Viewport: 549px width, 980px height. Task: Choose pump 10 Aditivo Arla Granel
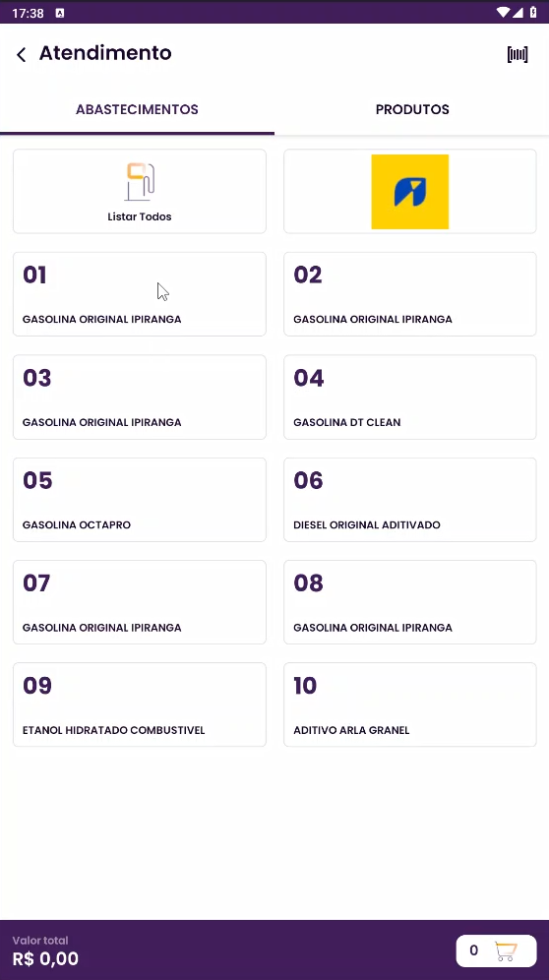[x=409, y=704]
